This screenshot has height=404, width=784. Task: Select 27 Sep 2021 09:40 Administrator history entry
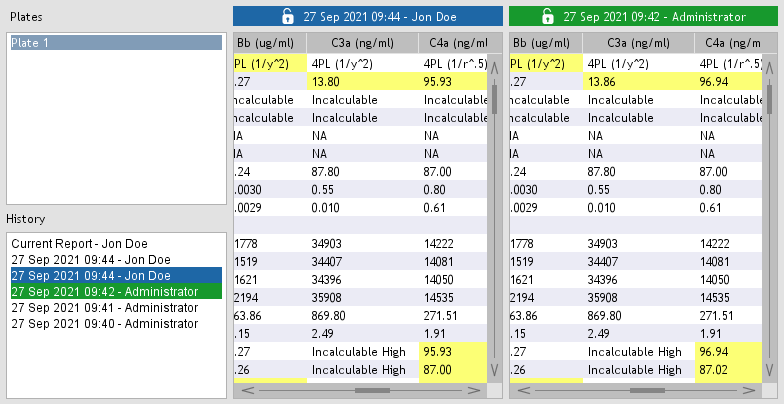116,324
